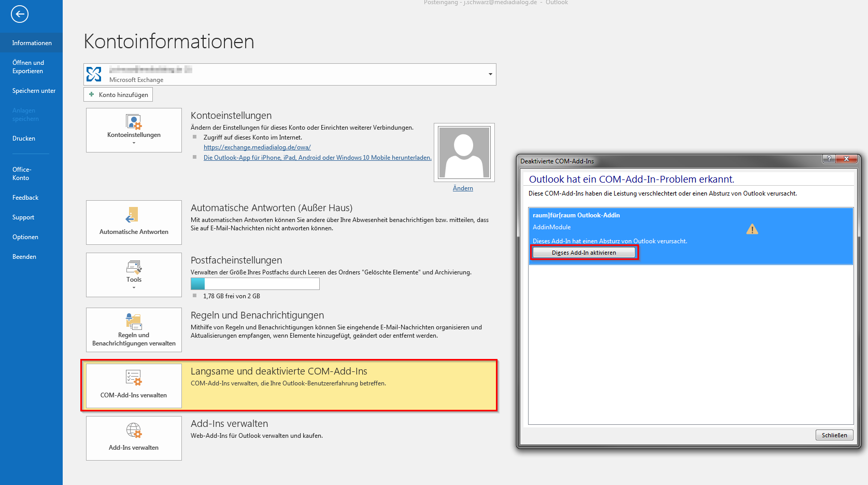This screenshot has width=868, height=485.
Task: Open Öffnen und Exportieren in the sidebar
Action: tap(29, 67)
